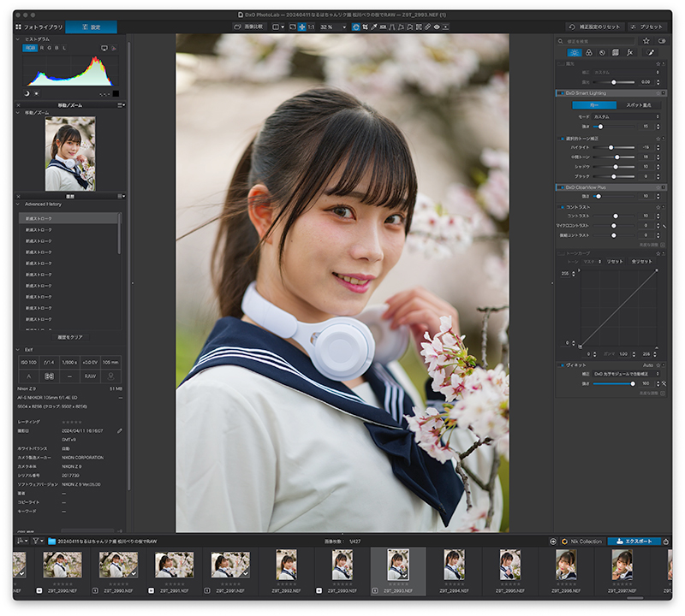
Task: Open the Detail corrections tab
Action: (x=603, y=52)
